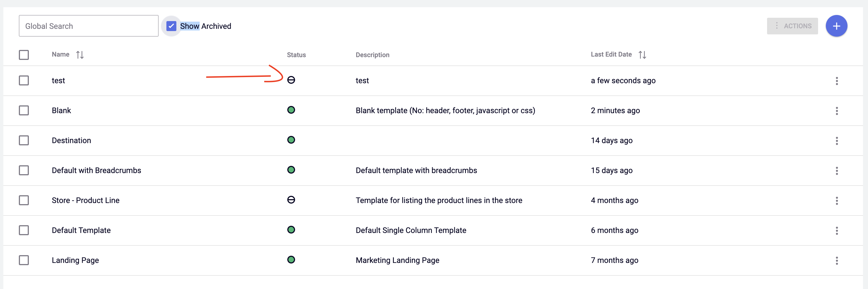The height and width of the screenshot is (289, 868).
Task: Check the checkbox next to Blank
Action: pyautogui.click(x=24, y=110)
